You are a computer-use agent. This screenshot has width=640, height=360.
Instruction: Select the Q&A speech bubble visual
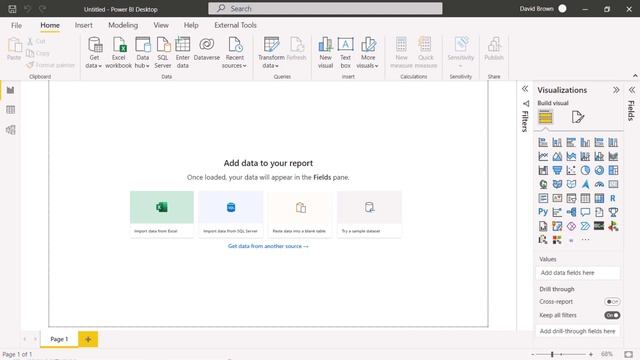point(585,212)
